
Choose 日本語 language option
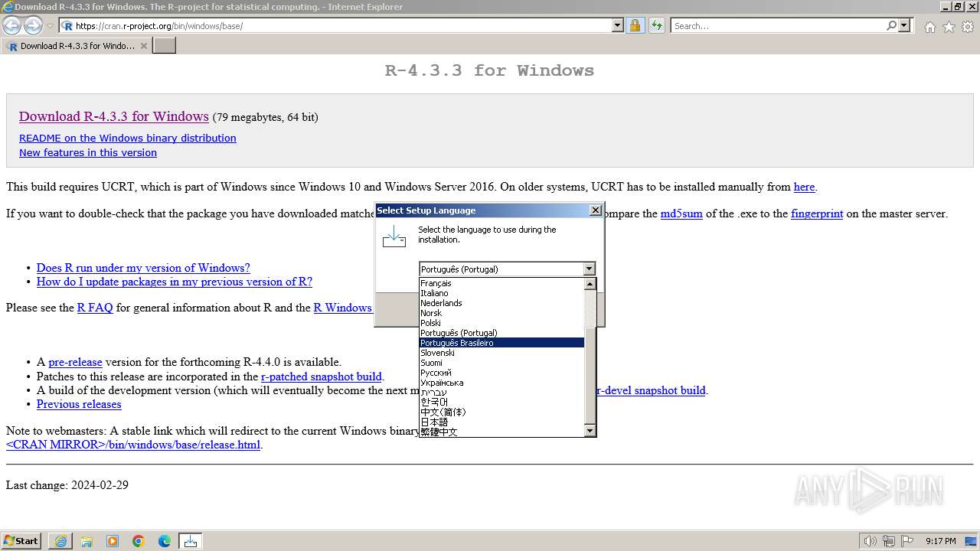501,422
